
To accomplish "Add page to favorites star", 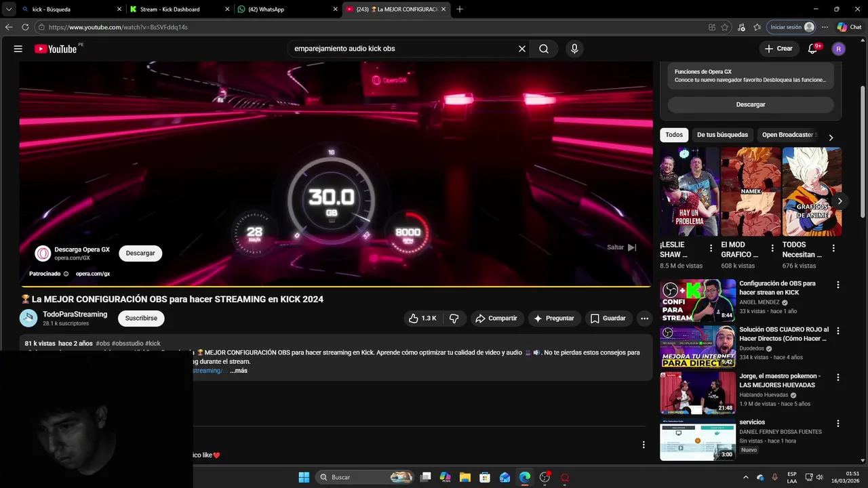I will (725, 27).
